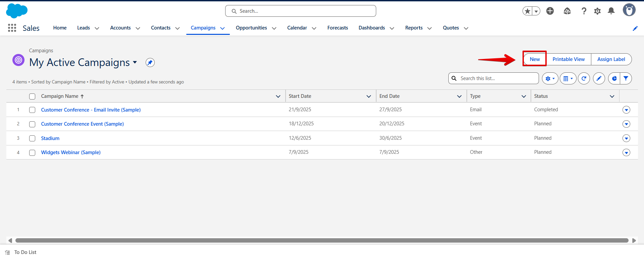Open Start Date column options chevron
The width and height of the screenshot is (644, 257).
pyautogui.click(x=369, y=97)
